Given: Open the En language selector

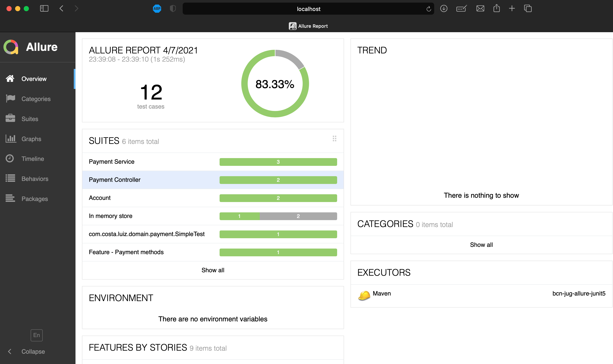Looking at the screenshot, I should [37, 335].
